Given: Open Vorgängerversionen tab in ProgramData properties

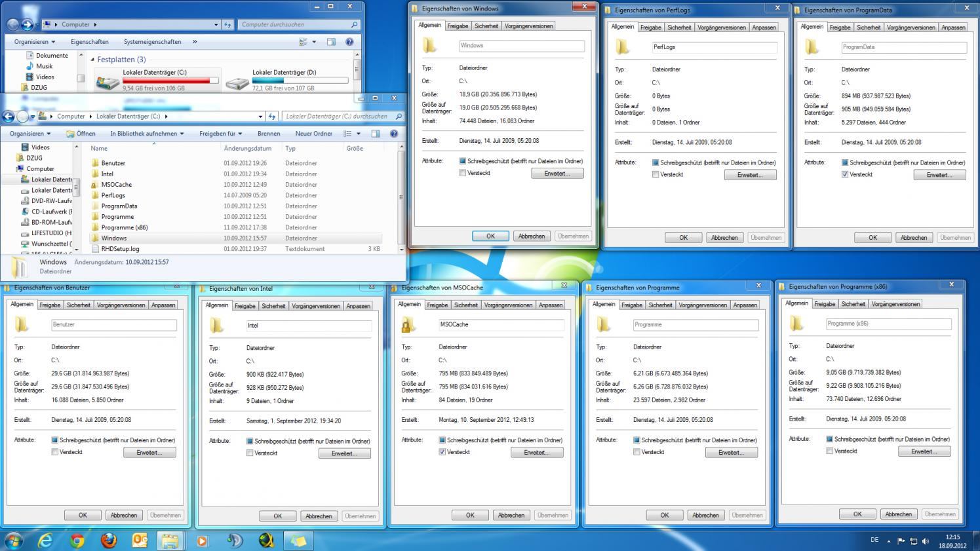Looking at the screenshot, I should point(911,28).
